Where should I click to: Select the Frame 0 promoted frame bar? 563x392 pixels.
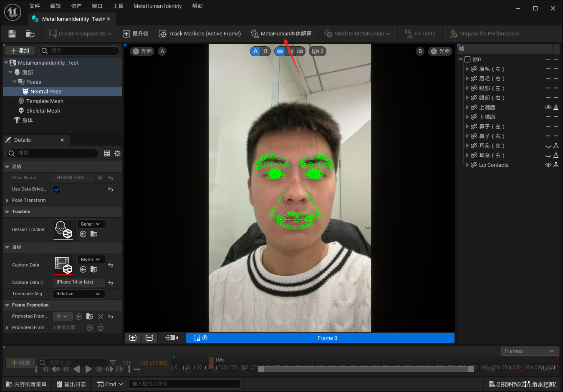pos(320,338)
